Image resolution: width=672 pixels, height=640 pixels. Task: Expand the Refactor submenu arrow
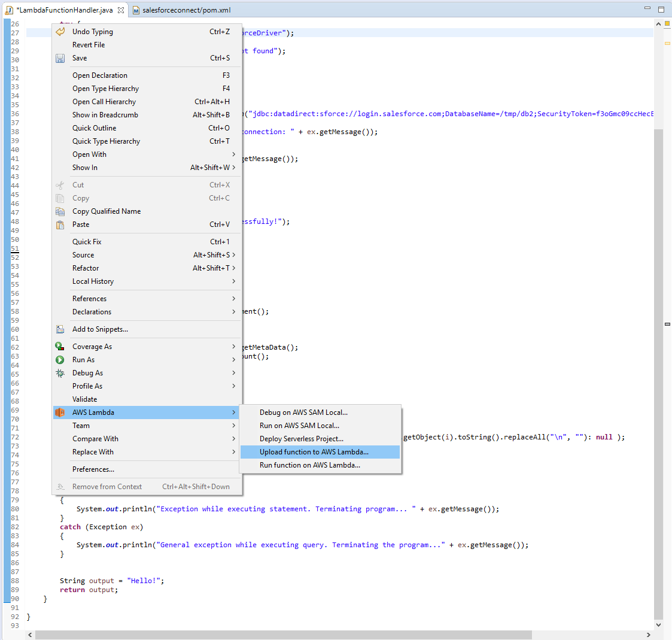click(233, 268)
